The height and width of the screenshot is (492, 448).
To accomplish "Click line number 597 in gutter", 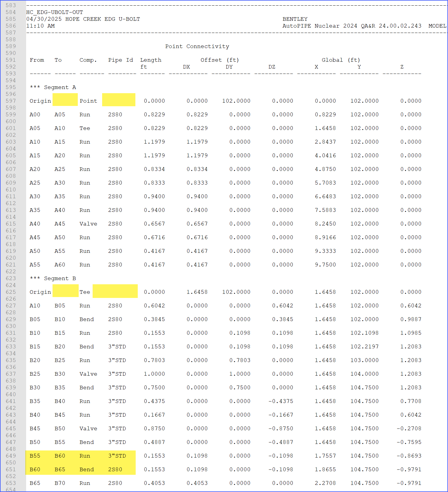I will click(x=11, y=101).
